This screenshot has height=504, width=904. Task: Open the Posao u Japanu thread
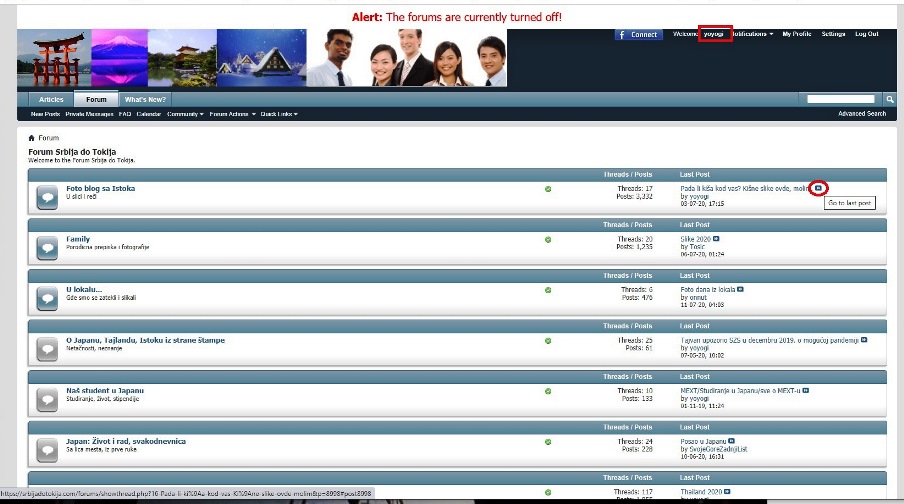click(703, 441)
